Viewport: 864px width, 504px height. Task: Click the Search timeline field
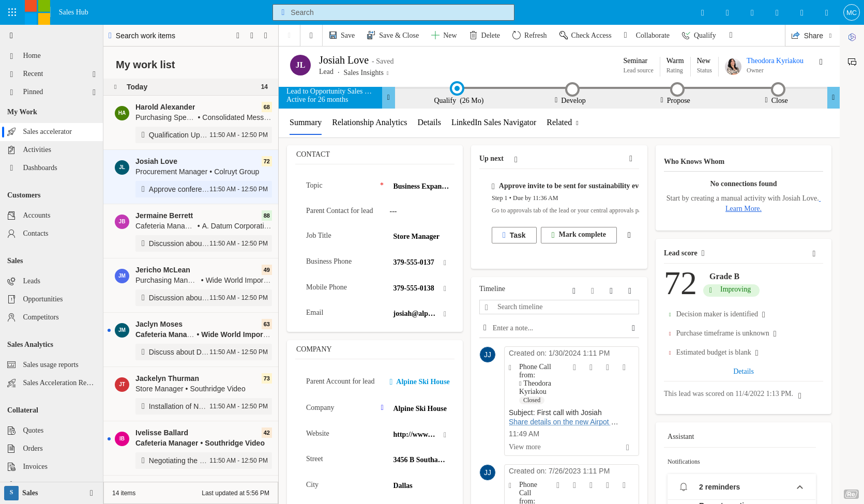pos(559,307)
